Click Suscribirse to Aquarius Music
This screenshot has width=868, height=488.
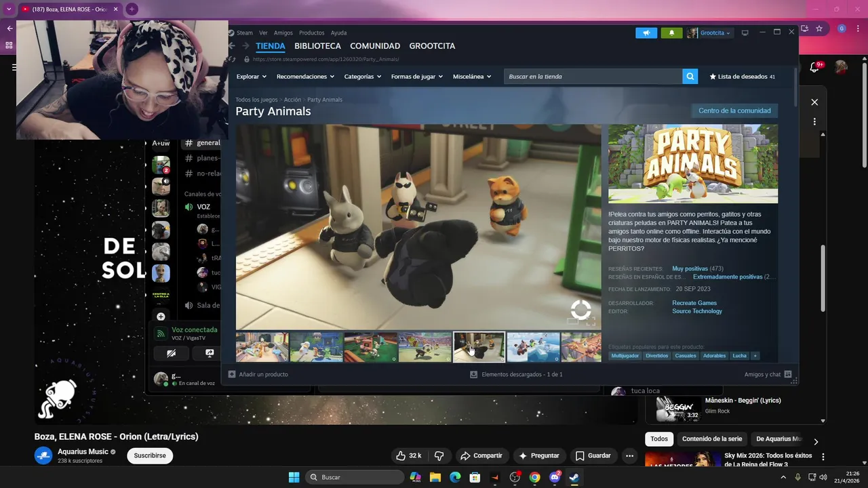[x=150, y=455]
